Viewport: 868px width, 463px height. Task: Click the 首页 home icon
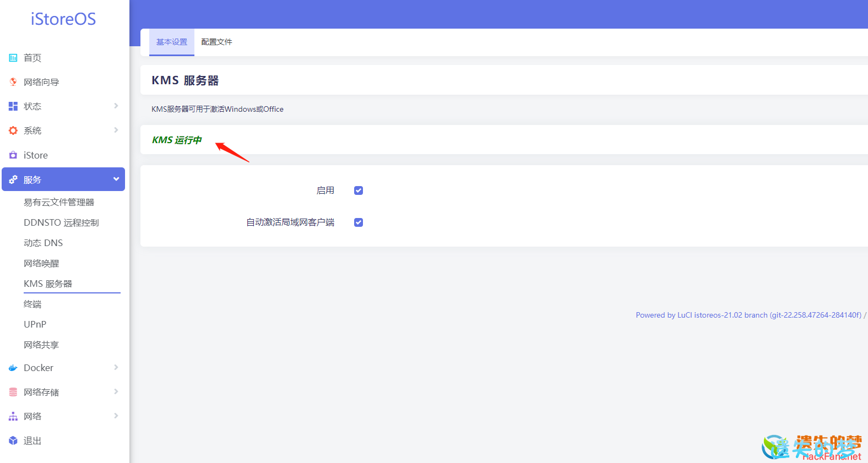(x=13, y=58)
